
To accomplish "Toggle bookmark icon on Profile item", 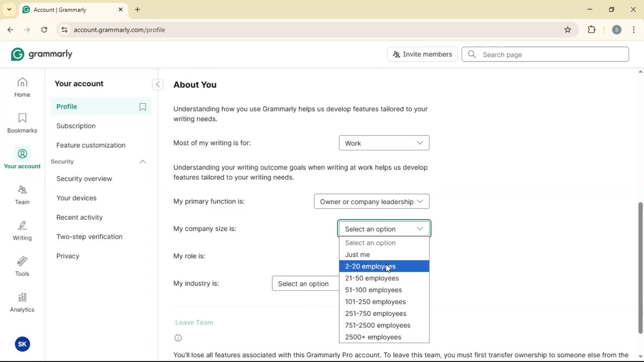I will click(x=143, y=107).
